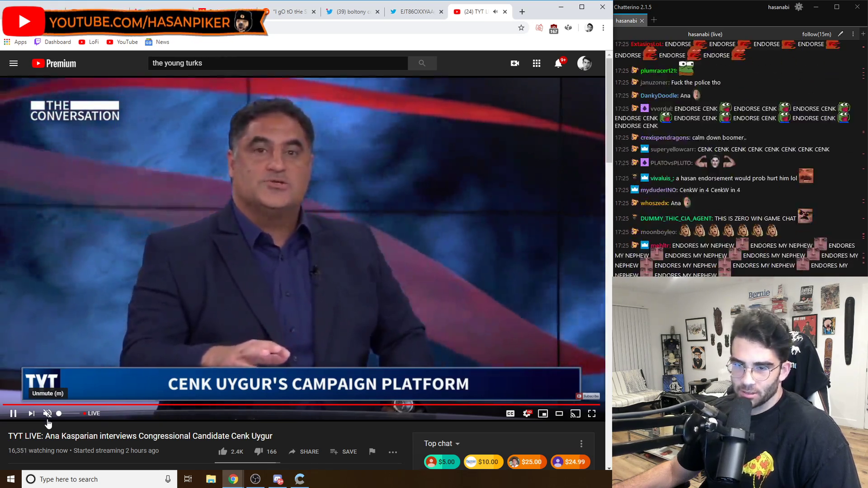Click the Chatterino moderation sword icon
Image resolution: width=868 pixels, height=488 pixels.
[841, 34]
